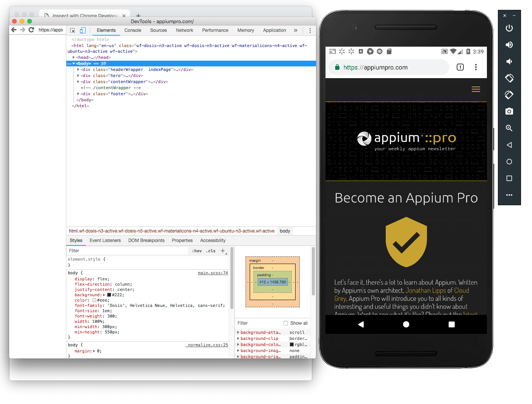This screenshot has width=532, height=404.
Task: Toggle the .cls class editor
Action: pos(211,251)
